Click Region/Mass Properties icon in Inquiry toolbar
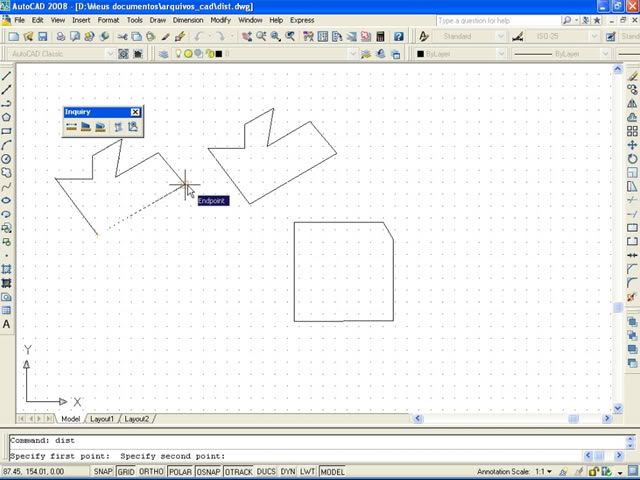The image size is (640, 480). pos(100,127)
